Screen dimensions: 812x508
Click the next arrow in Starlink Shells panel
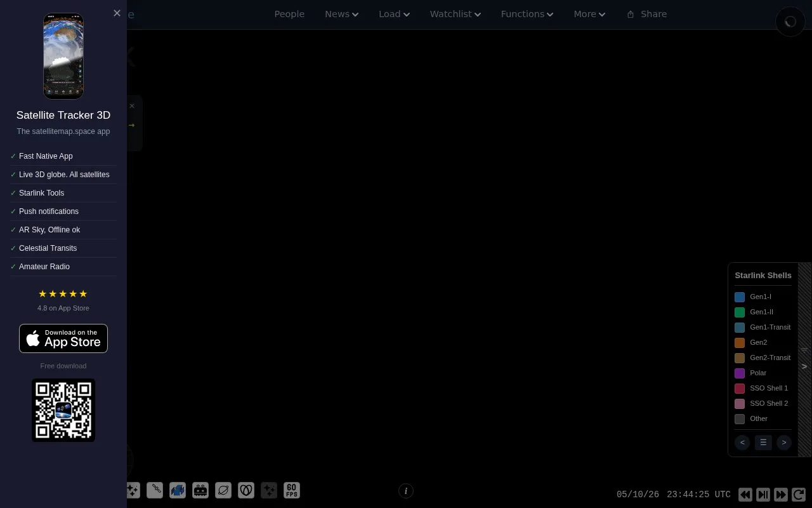pyautogui.click(x=784, y=443)
